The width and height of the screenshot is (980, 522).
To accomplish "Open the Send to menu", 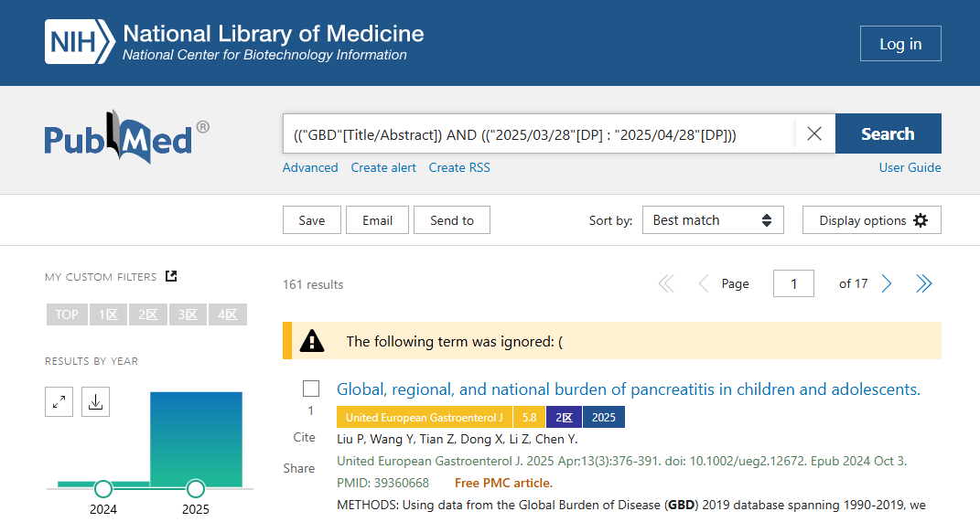I will [452, 220].
